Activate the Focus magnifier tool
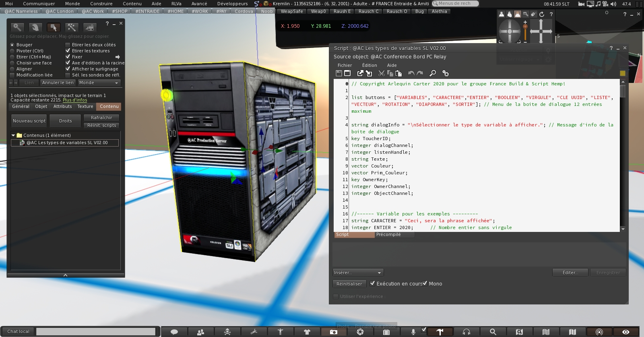This screenshot has height=337, width=644. tap(17, 27)
